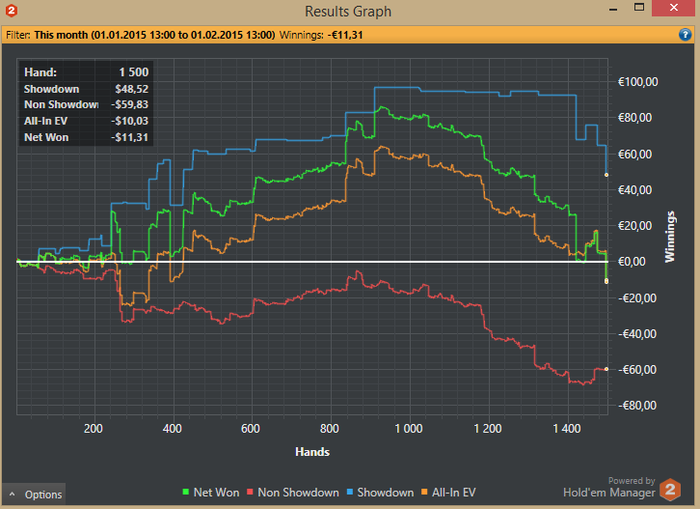Click the green Net Won color swatch
The width and height of the screenshot is (700, 509).
point(186,492)
